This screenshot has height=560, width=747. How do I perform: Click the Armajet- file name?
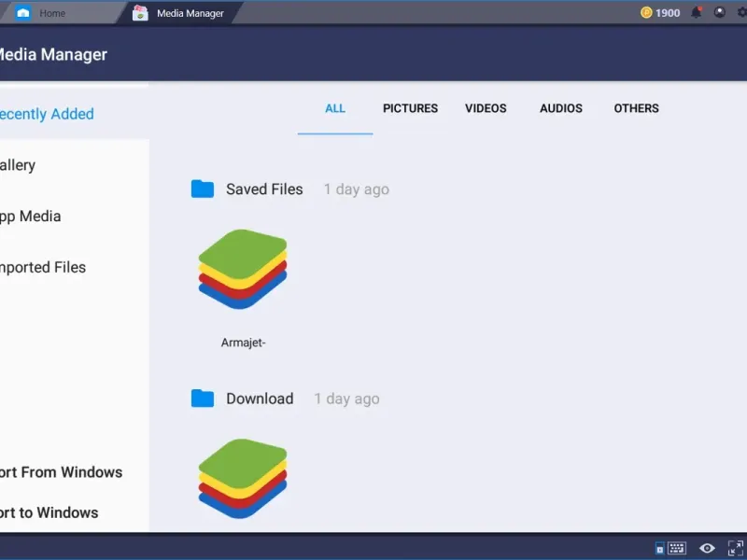pyautogui.click(x=243, y=343)
